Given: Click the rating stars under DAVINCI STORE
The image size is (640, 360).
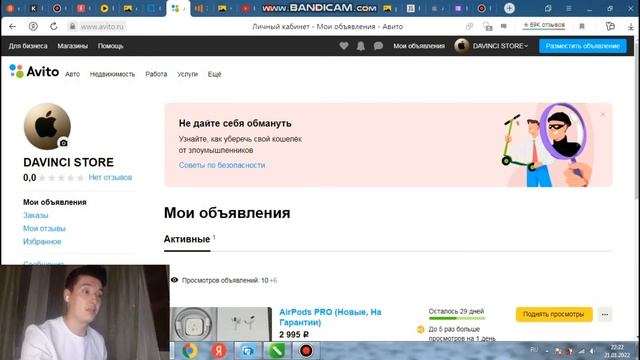Looking at the screenshot, I should point(61,178).
